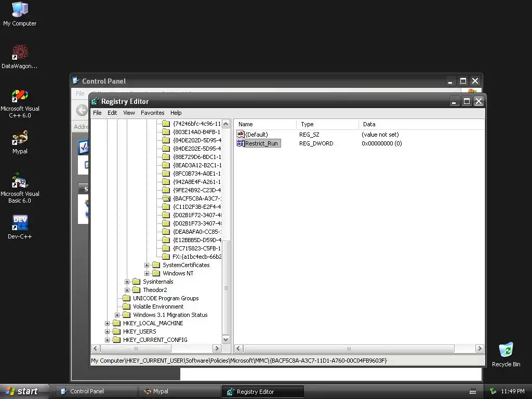The image size is (532, 399).
Task: Expand the Theodor2 key
Action: coord(127,290)
